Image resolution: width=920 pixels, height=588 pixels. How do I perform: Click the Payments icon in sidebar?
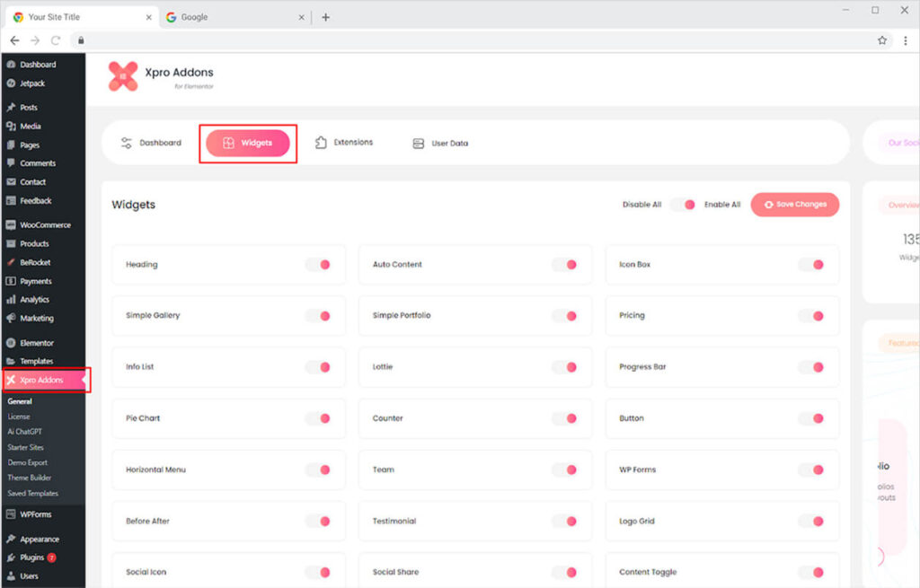(11, 281)
